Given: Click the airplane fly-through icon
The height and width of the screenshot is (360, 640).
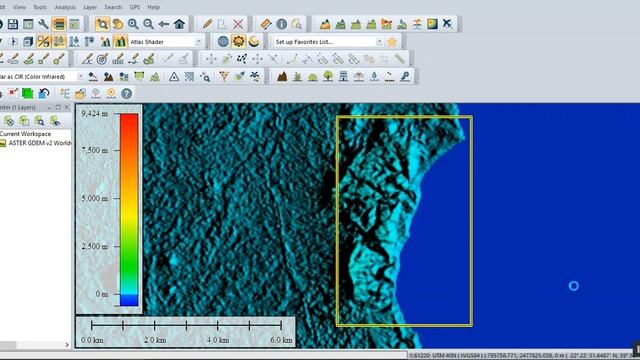Looking at the screenshot, I should pyautogui.click(x=448, y=24).
